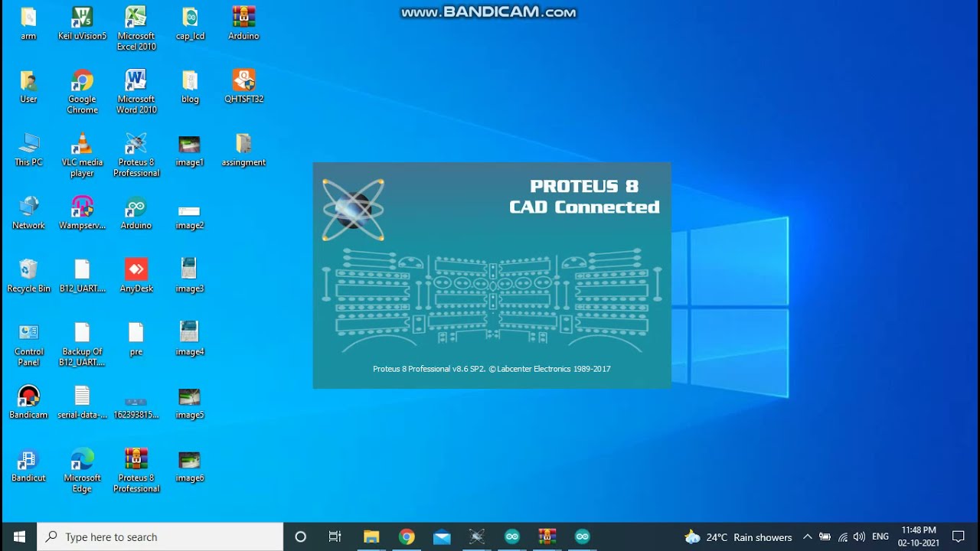Click the Task View taskbar button
The height and width of the screenshot is (551, 980).
(335, 536)
